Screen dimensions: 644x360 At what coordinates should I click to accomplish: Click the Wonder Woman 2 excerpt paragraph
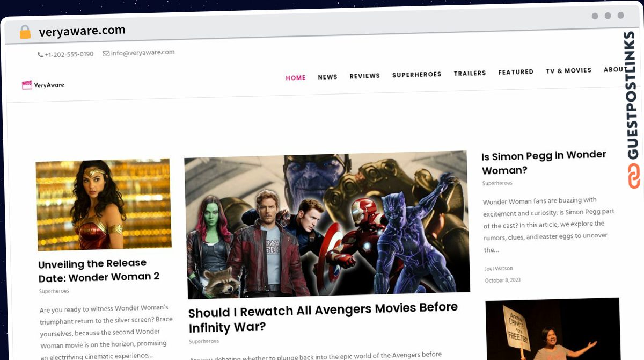pos(106,332)
